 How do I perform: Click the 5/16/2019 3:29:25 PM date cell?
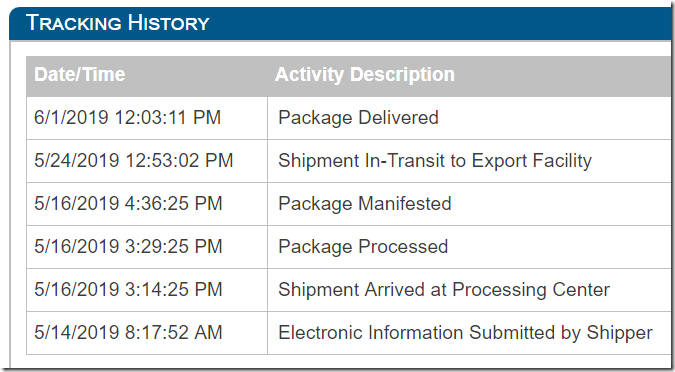tap(147, 247)
